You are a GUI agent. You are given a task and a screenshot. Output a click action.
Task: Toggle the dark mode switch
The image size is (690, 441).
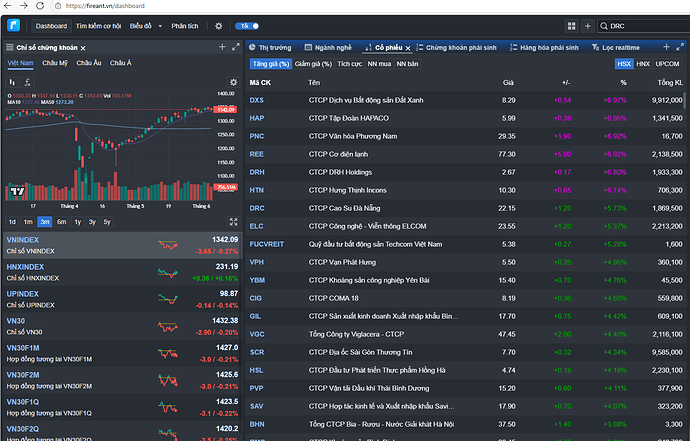pos(246,25)
